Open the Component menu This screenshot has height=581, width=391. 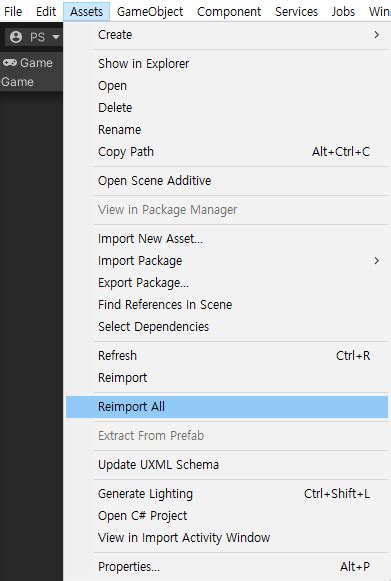[x=229, y=11]
